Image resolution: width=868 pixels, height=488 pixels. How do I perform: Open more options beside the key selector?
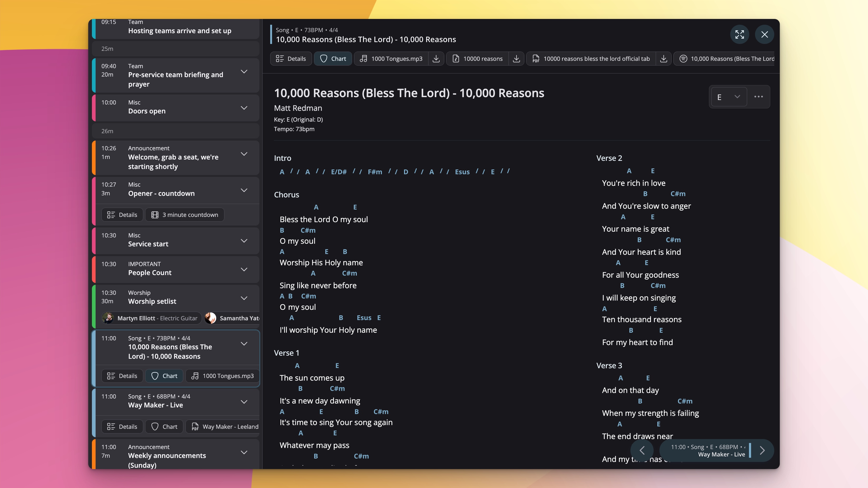tap(758, 97)
